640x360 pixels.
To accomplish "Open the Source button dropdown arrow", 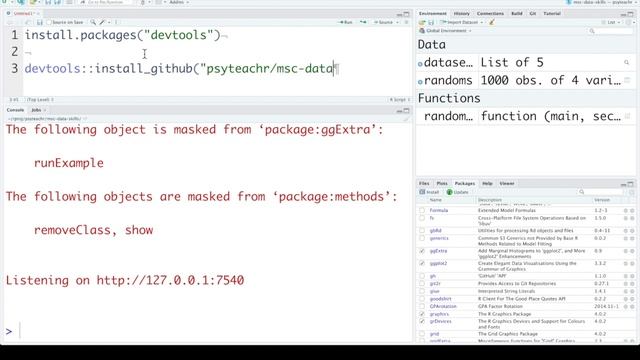I will 397,22.
